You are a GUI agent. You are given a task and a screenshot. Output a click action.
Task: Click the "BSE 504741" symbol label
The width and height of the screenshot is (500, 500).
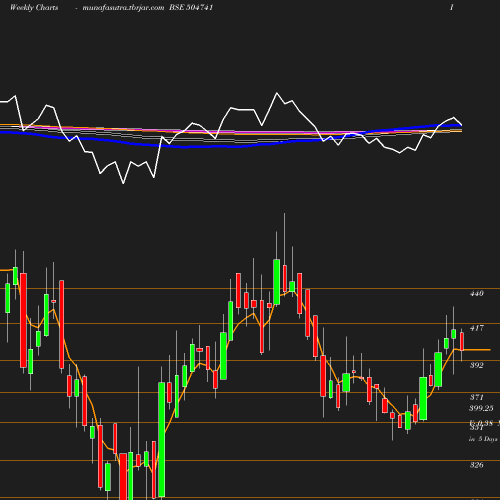coord(191,7)
